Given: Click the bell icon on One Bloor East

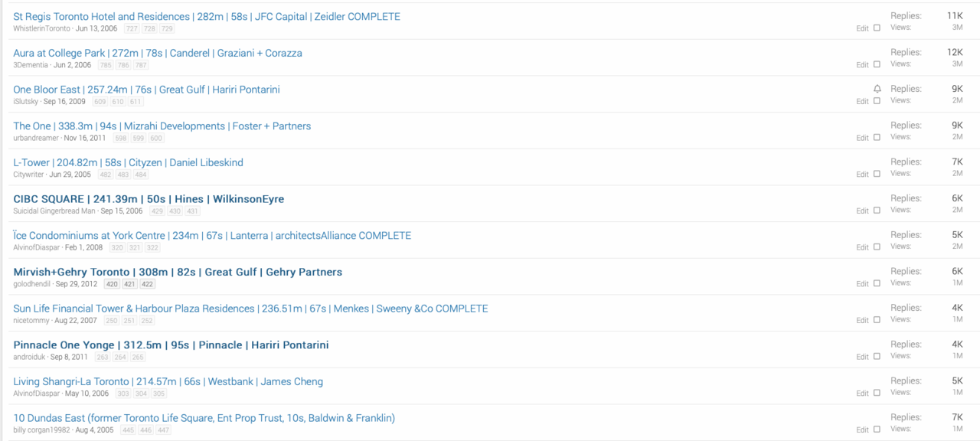Looking at the screenshot, I should click(877, 89).
